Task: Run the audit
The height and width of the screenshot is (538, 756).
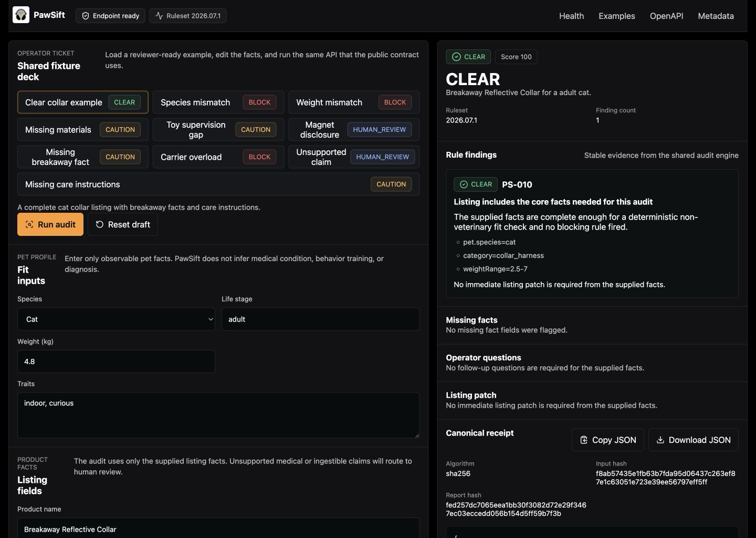Action: pyautogui.click(x=50, y=224)
